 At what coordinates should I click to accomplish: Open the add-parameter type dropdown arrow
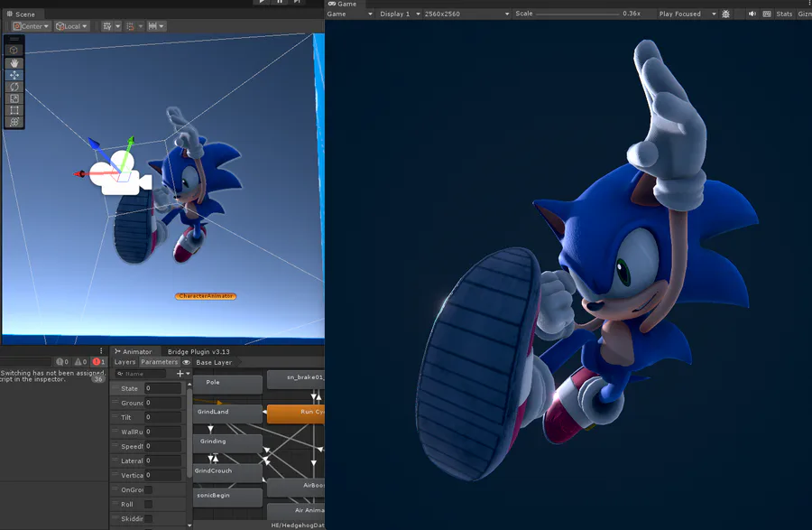tap(188, 374)
